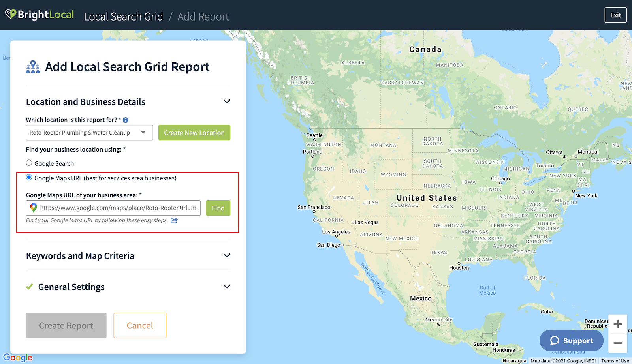Click the green Find button
Image resolution: width=632 pixels, height=364 pixels.
[218, 208]
